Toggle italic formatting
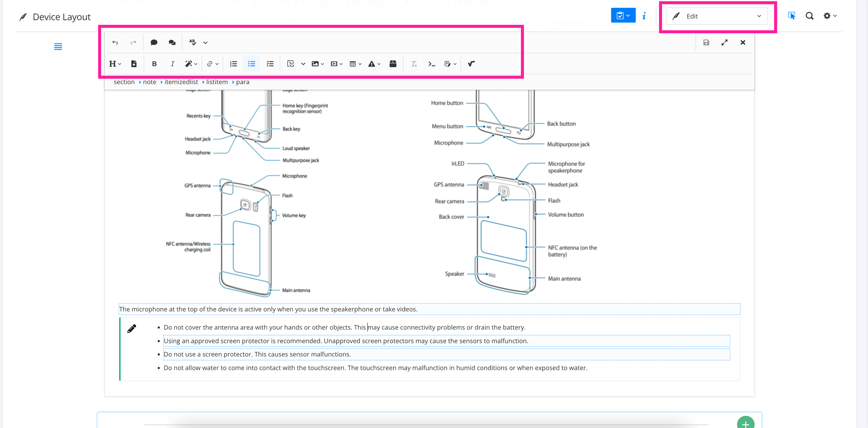 [172, 64]
